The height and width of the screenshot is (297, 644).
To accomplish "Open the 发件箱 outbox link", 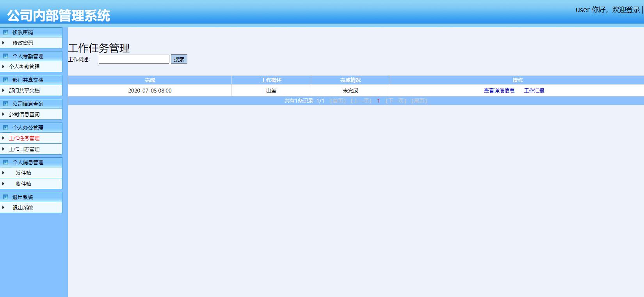I will click(x=23, y=173).
